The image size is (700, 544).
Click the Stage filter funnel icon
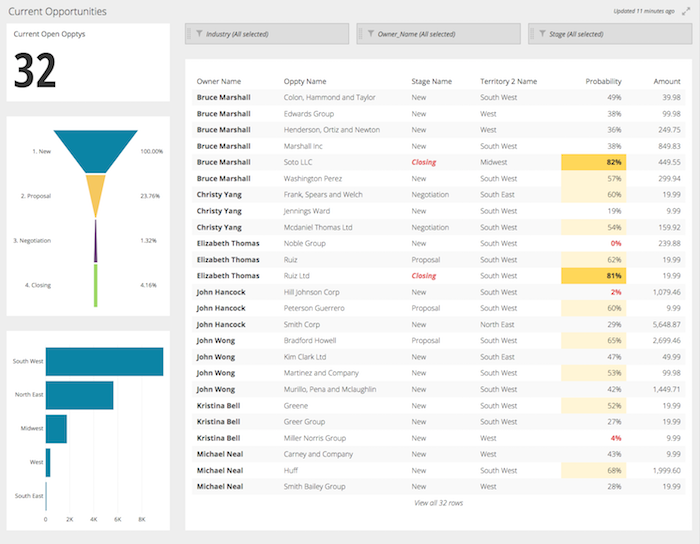542,33
